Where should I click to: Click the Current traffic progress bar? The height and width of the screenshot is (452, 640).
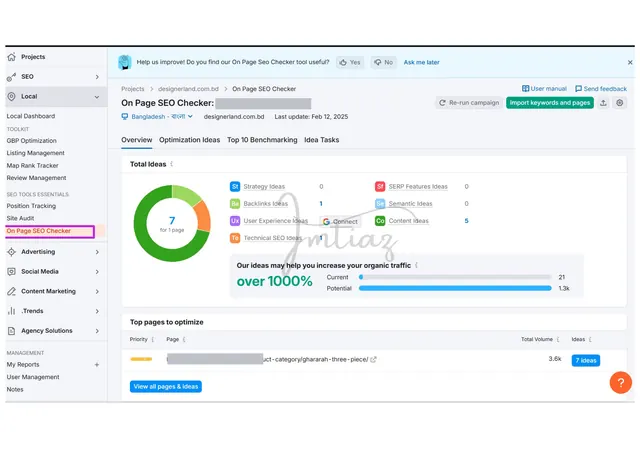click(455, 277)
